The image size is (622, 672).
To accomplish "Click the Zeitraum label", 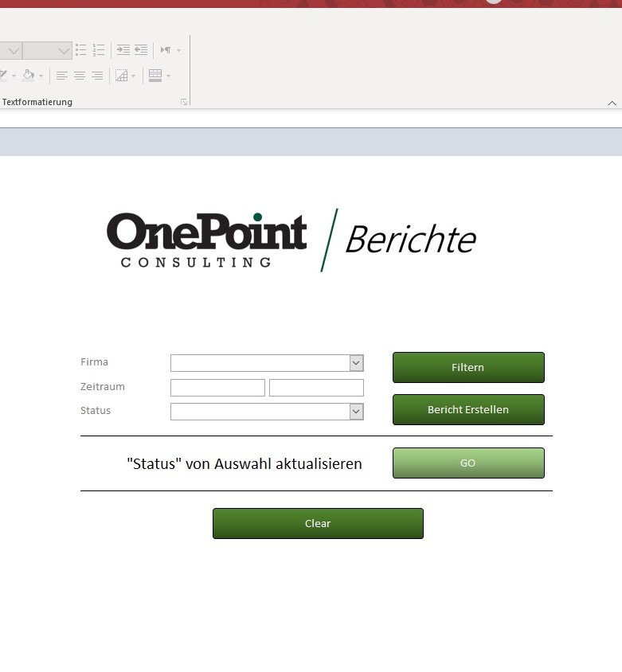I will 103,387.
